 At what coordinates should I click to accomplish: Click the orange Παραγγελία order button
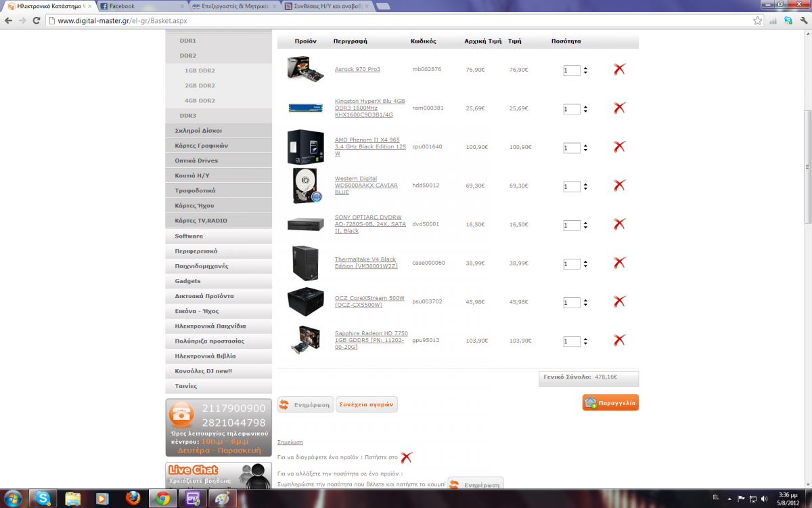click(610, 402)
